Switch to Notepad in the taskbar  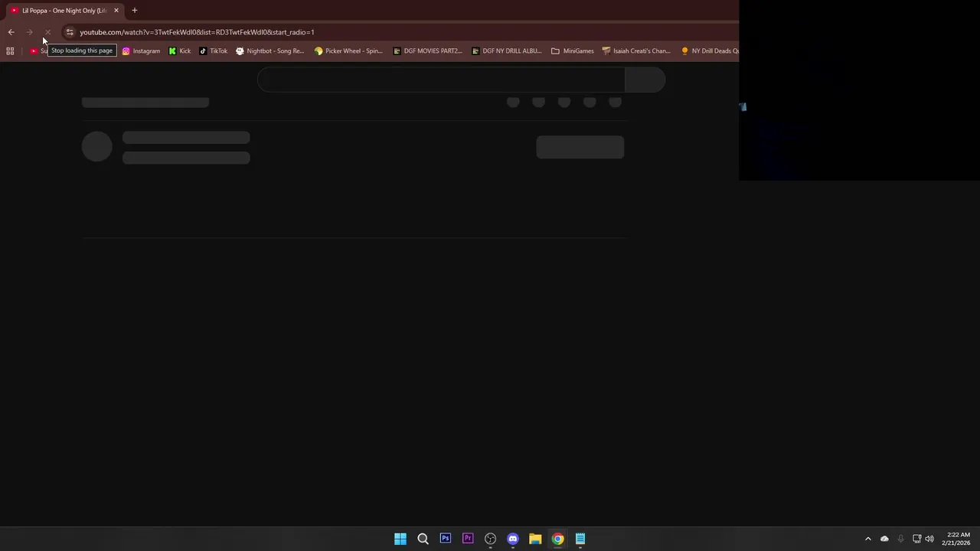click(x=580, y=539)
